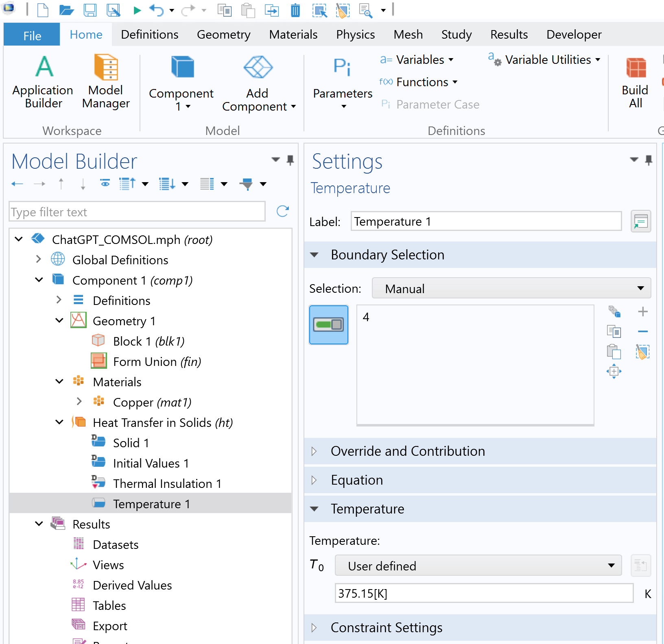Open the File menu
The image size is (664, 644).
click(32, 35)
